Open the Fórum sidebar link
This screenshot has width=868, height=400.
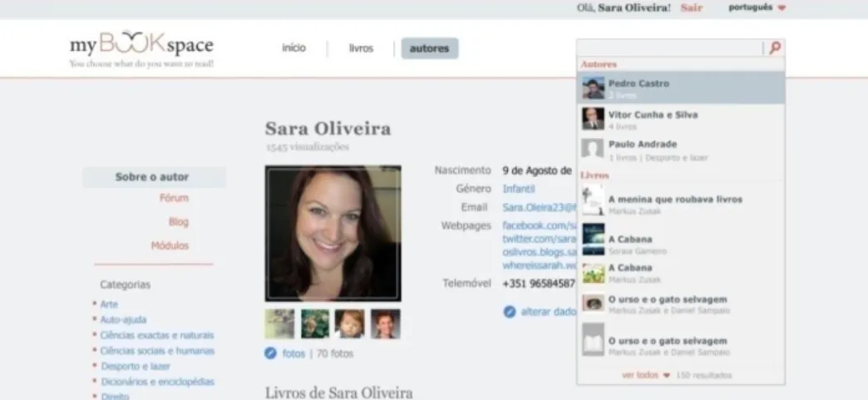coord(174,198)
